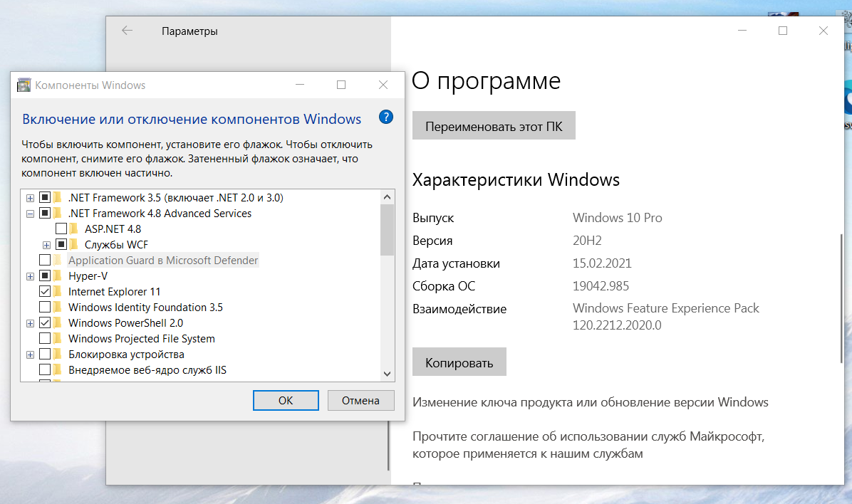The height and width of the screenshot is (504, 852).
Task: Expand Блокировка устройства node
Action: point(31,355)
